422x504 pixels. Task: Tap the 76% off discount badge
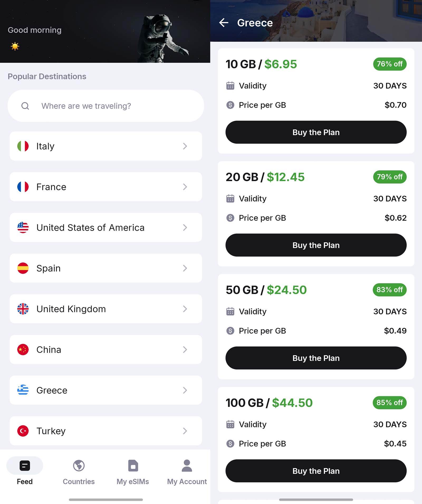[x=390, y=64]
